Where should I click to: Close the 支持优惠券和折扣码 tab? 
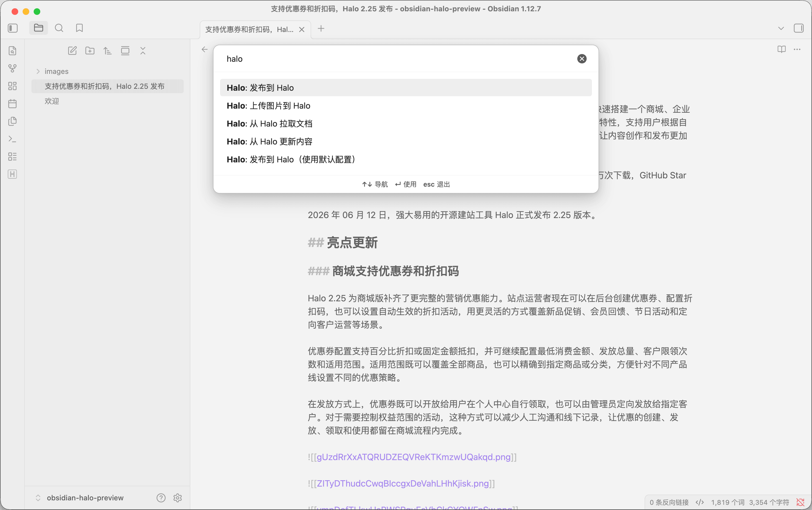click(302, 30)
